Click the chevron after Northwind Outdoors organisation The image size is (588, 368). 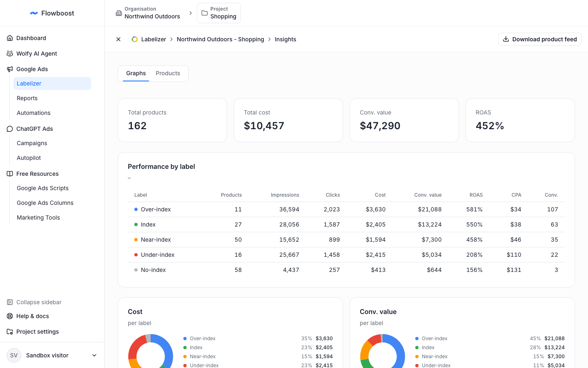[191, 13]
